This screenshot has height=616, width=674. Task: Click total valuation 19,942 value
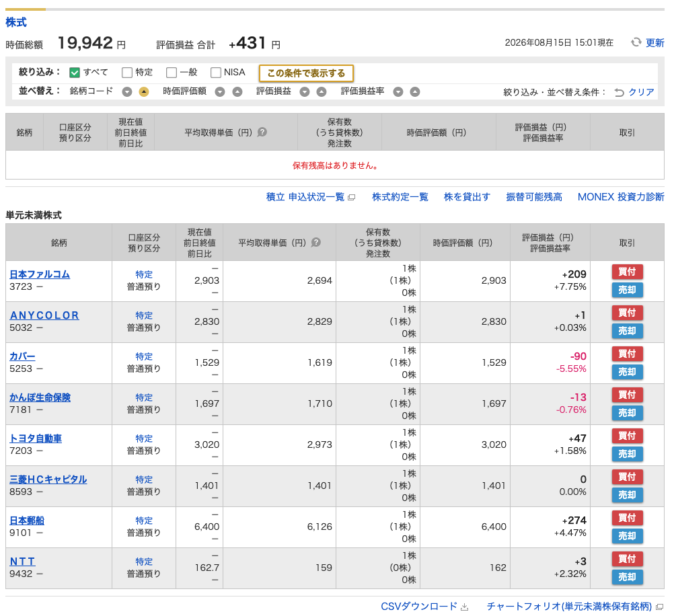tap(85, 43)
